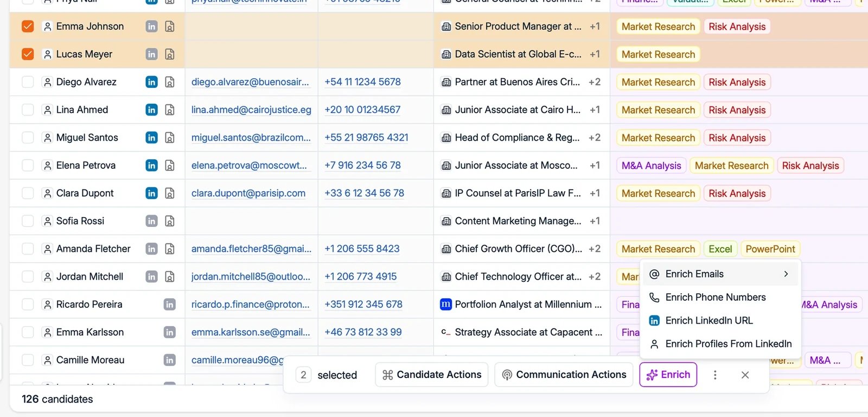Click Emma Johnson's Risk Analysis tag
Screen dimensions: 868x417
click(737, 27)
